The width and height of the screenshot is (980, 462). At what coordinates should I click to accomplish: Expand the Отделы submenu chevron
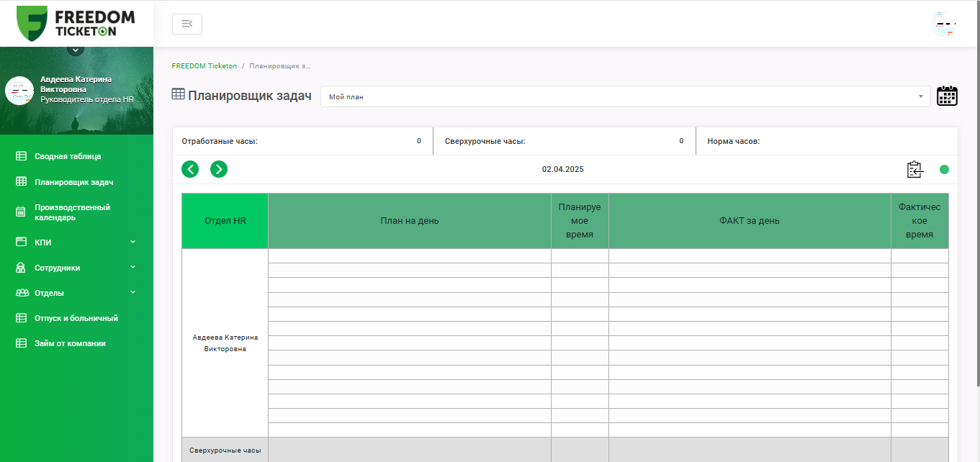point(132,292)
